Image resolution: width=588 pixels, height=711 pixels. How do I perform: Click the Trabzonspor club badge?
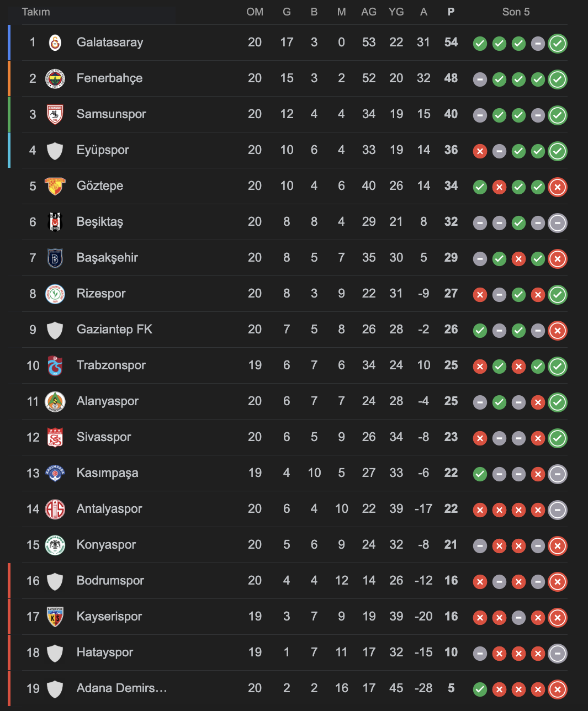[55, 365]
